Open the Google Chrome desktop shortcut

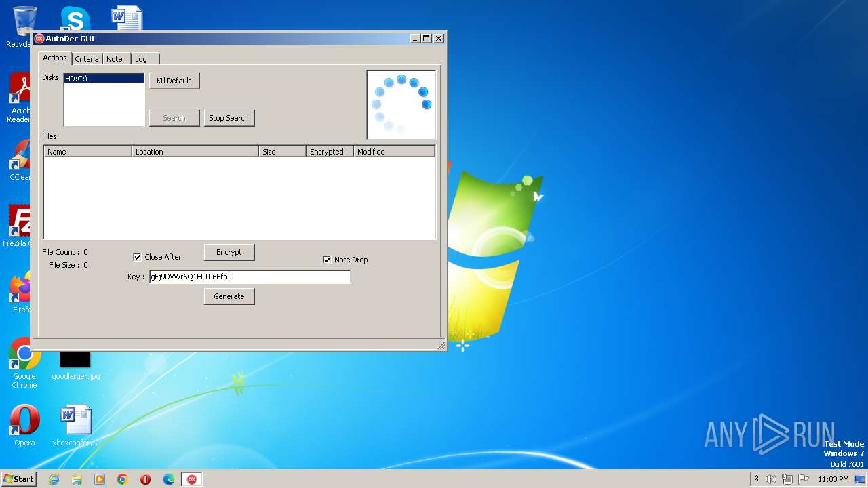tap(24, 363)
